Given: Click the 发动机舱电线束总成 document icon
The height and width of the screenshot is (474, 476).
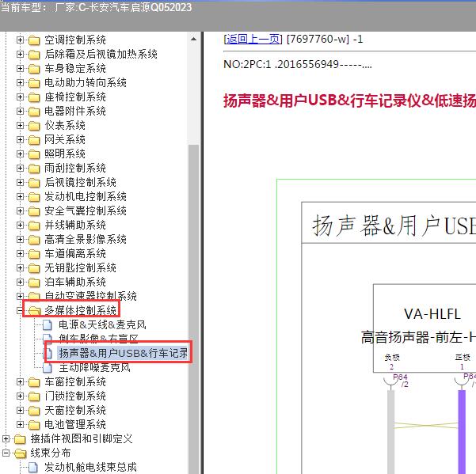Looking at the screenshot, I should tap(33, 468).
